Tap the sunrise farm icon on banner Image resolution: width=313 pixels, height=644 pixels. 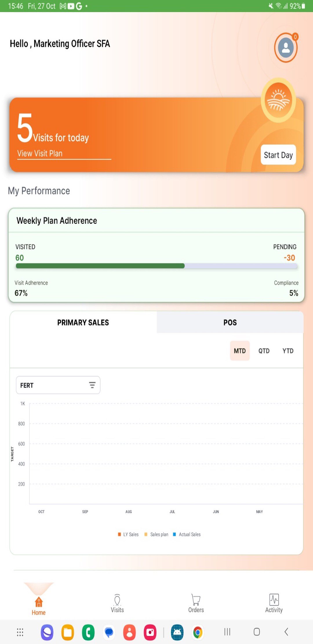278,100
